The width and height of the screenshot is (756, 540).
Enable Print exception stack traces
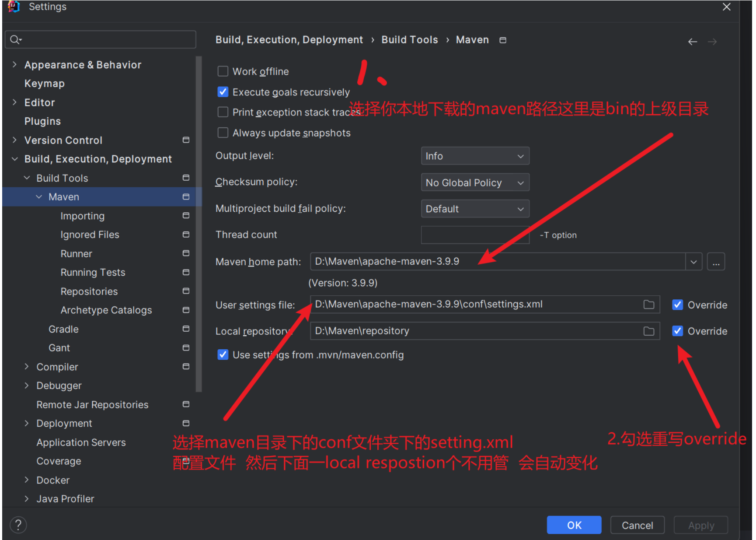(x=223, y=112)
